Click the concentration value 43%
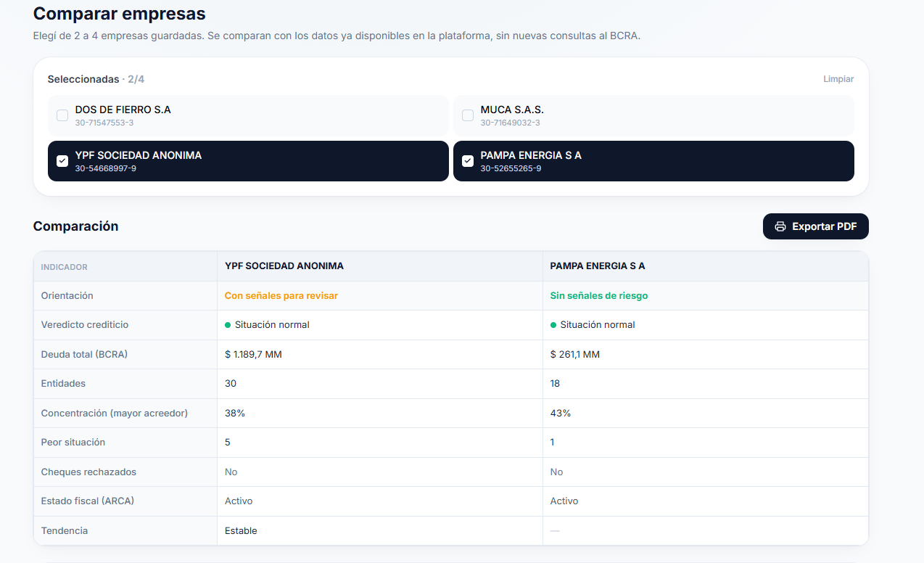This screenshot has width=924, height=563. click(x=561, y=413)
